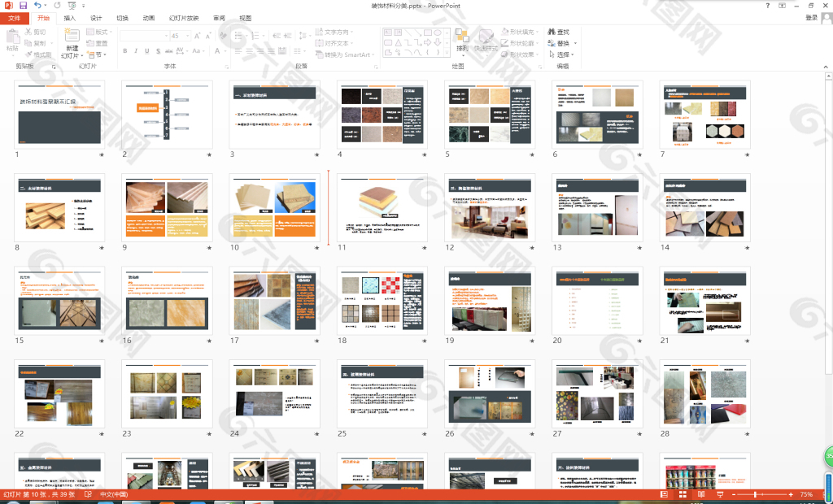Screen dimensions: 833x504
Task: Switch to the 幻灯片放映 (Slide Show) tab
Action: tap(184, 18)
